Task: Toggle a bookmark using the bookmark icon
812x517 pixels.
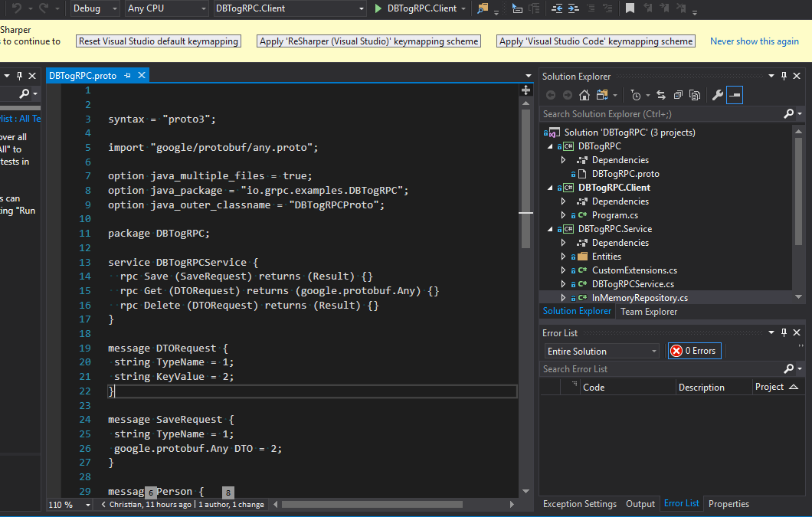Action: coord(630,8)
